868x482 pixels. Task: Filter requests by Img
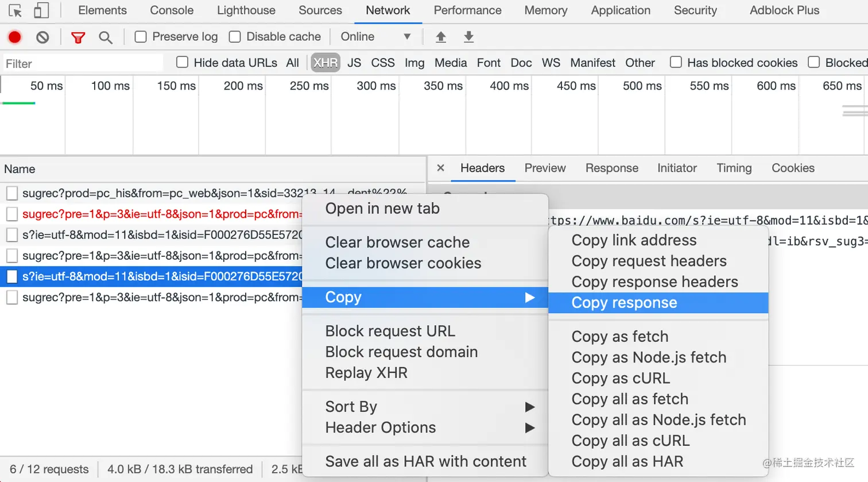pyautogui.click(x=414, y=63)
